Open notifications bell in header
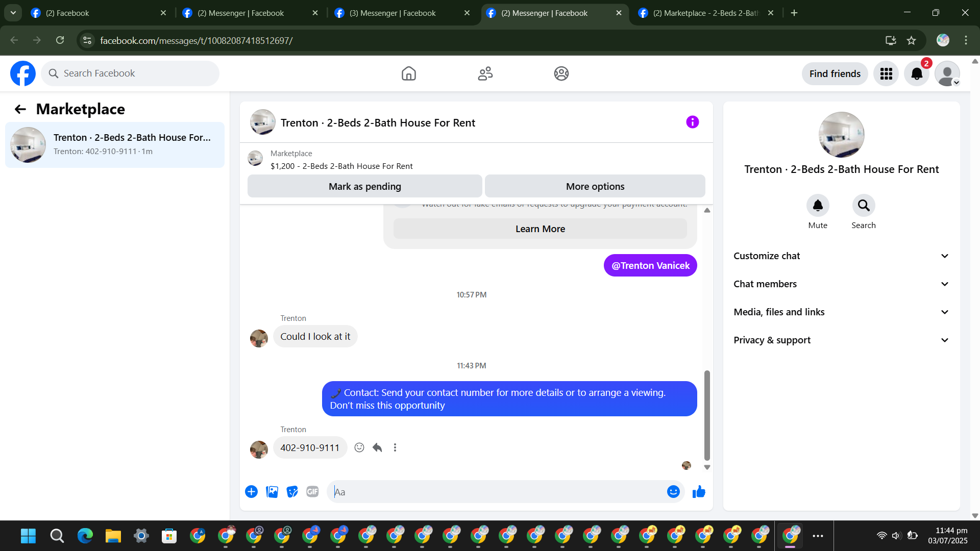Screen dimensions: 980x551 coord(917,74)
